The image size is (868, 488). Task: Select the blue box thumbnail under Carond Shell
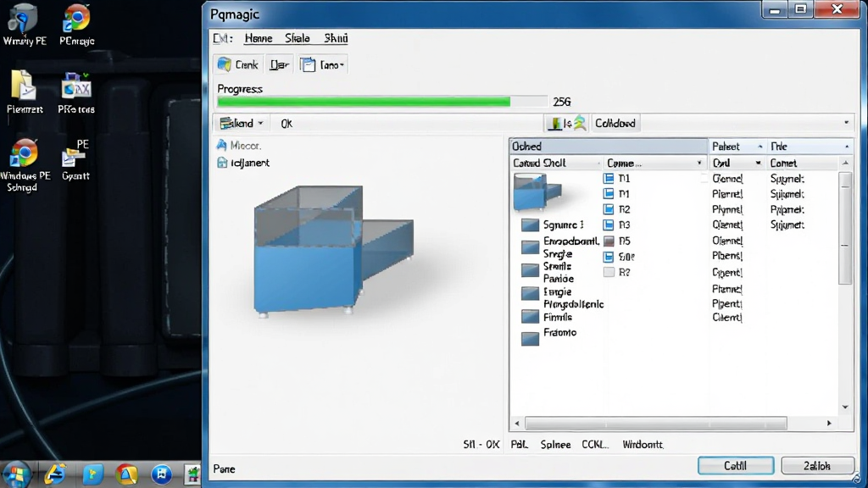point(537,191)
